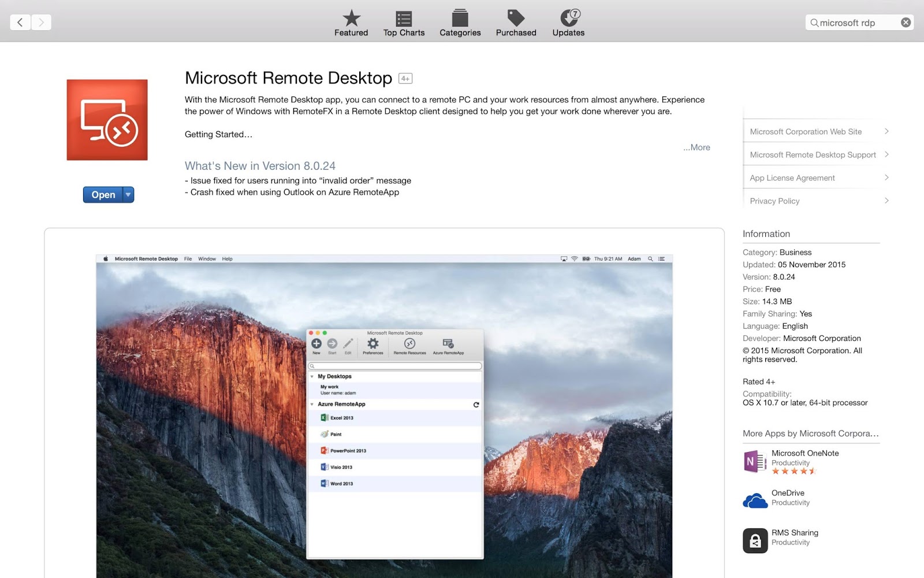Open the OneDrive app page
924x578 pixels.
[x=788, y=493]
